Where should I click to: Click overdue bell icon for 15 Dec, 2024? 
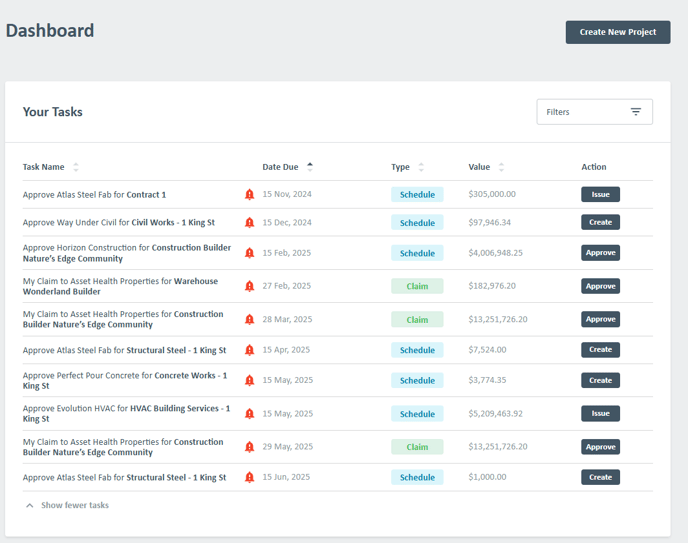tap(249, 222)
